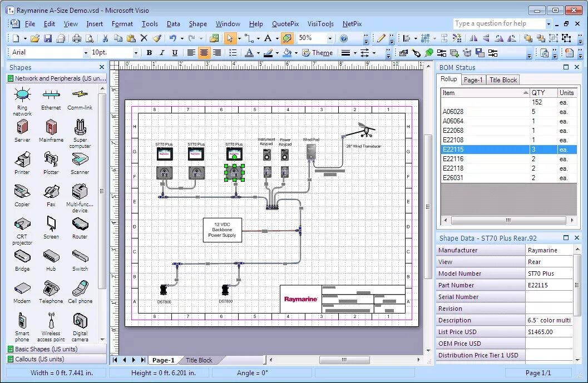Click the New drawing icon
Screen dimensions: 588x383
[16, 38]
